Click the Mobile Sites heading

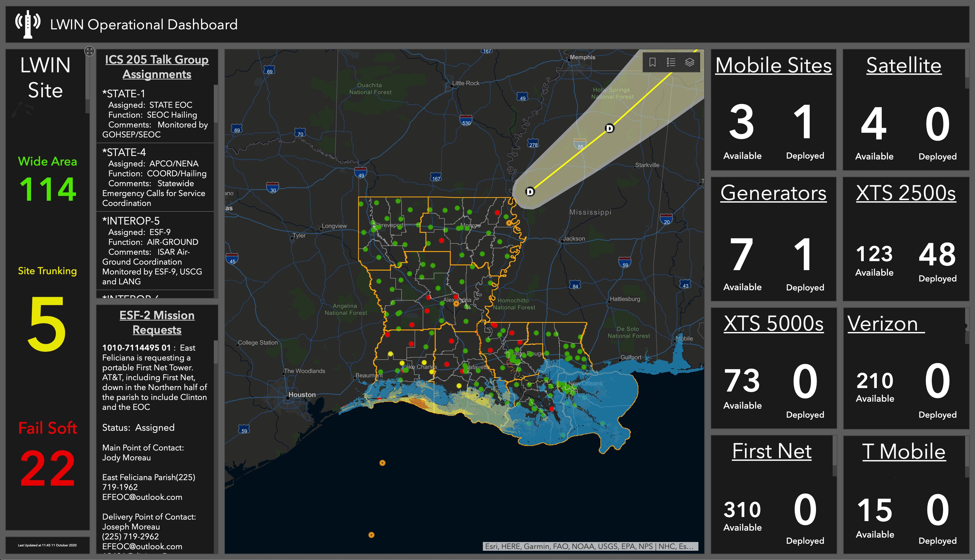pos(773,65)
